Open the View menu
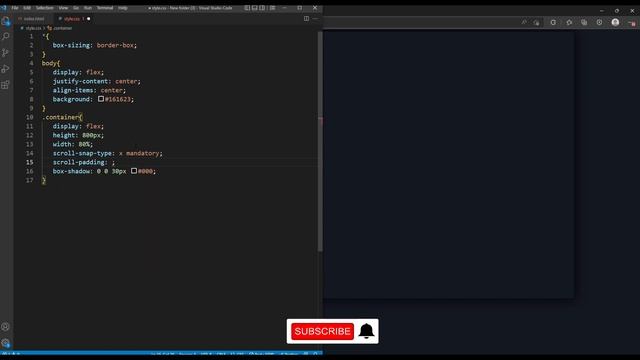640x360 pixels. coord(63,8)
